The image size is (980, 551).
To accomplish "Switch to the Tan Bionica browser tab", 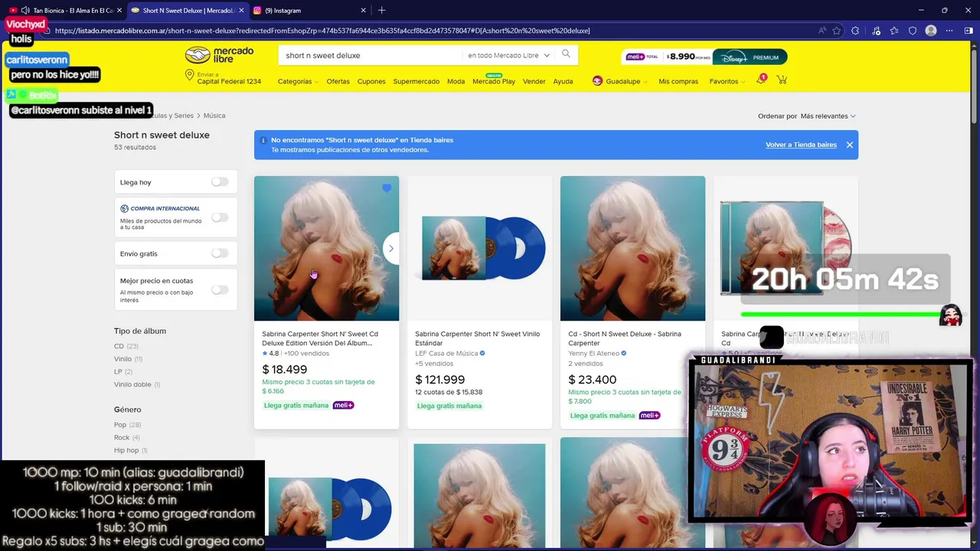I will [x=67, y=11].
